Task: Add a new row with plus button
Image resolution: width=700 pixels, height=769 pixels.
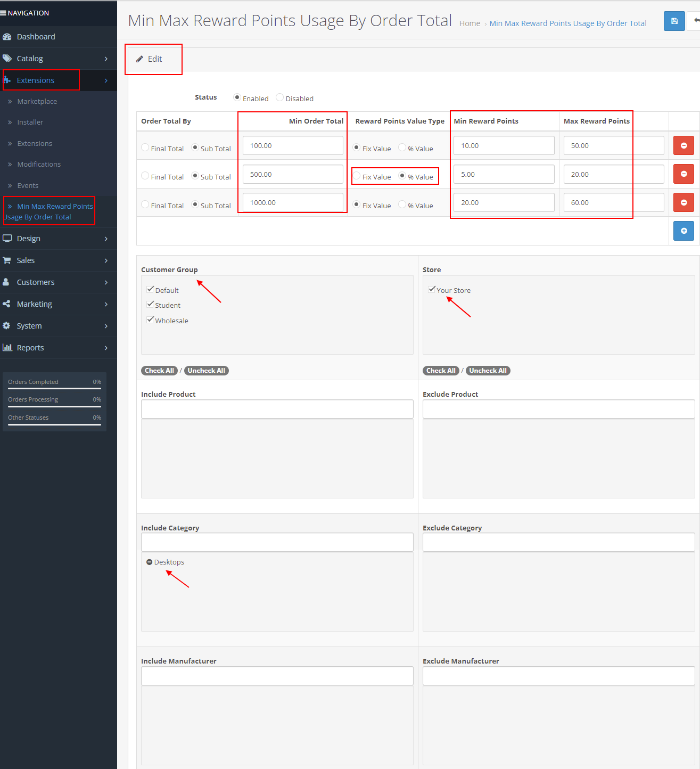Action: click(683, 231)
